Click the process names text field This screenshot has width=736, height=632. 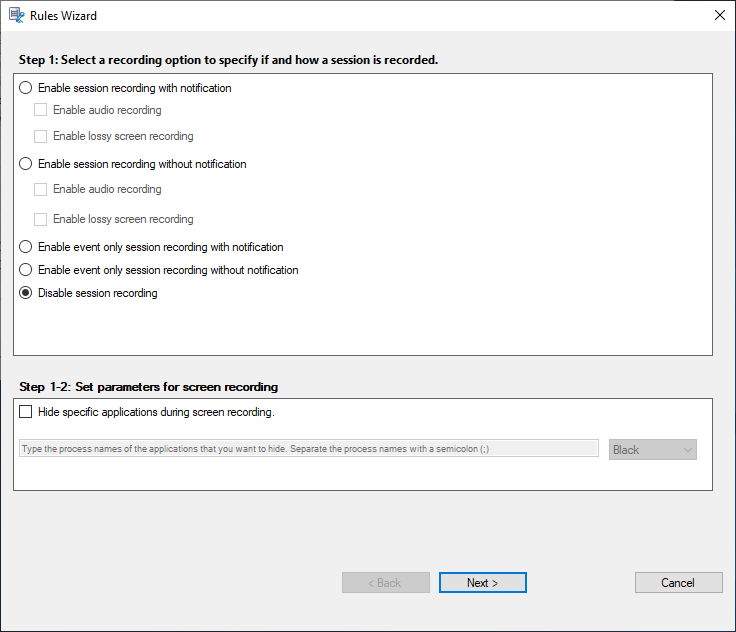309,449
